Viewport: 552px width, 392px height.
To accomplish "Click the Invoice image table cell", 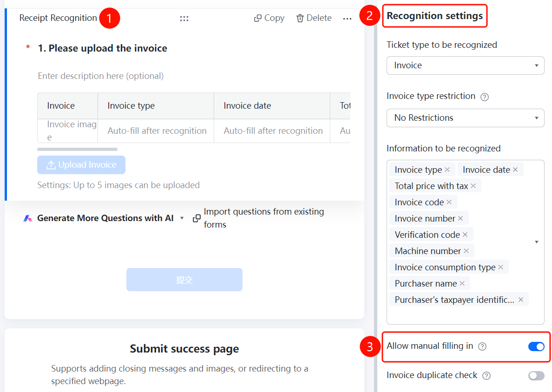I will click(x=67, y=131).
